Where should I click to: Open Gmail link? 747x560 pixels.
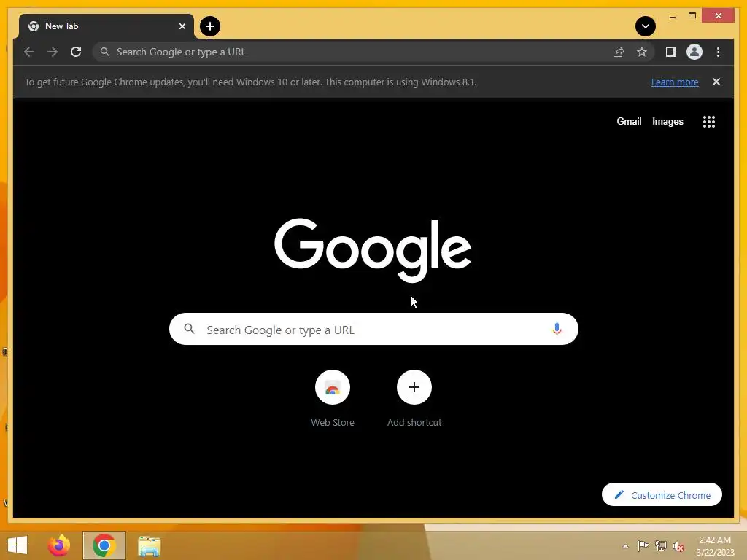[x=629, y=122]
